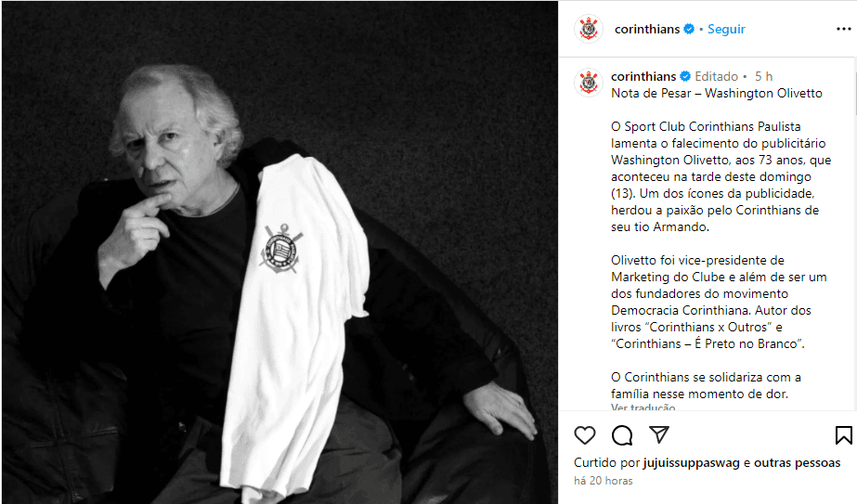This screenshot has height=504, width=857.
Task: Click the verified badge next to caption username
Action: [x=685, y=76]
